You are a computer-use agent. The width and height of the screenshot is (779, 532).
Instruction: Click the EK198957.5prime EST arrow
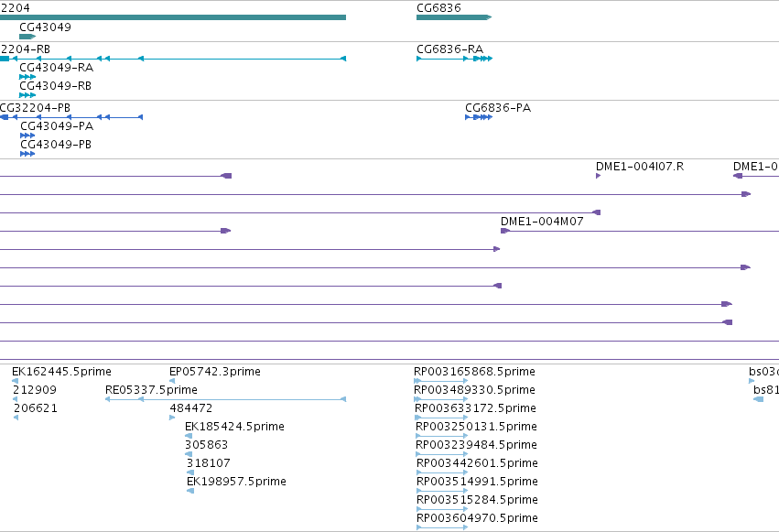[x=190, y=491]
